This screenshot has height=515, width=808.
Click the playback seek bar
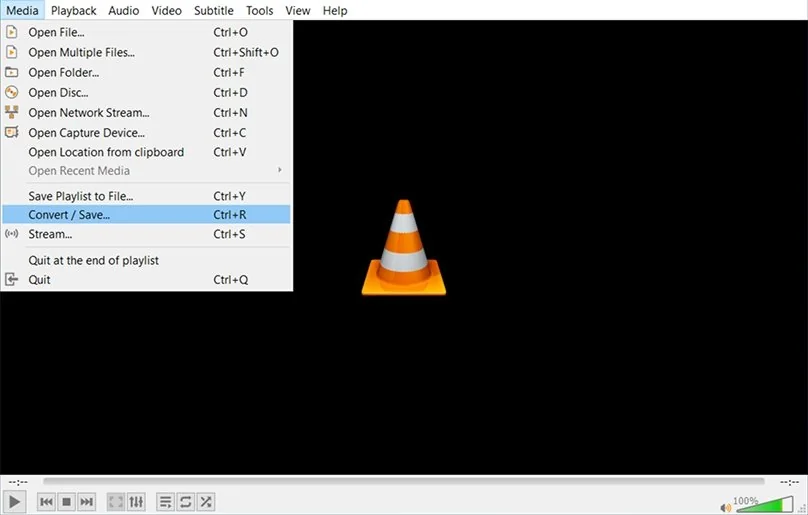pos(403,481)
